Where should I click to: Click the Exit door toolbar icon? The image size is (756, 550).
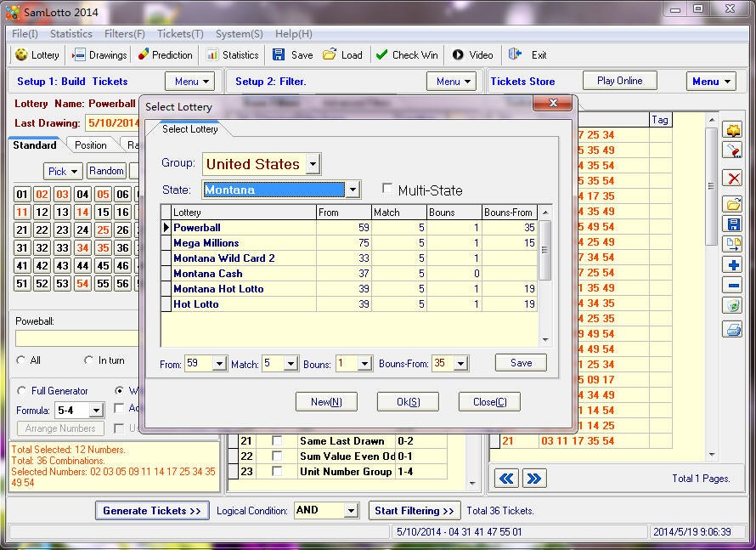[515, 54]
